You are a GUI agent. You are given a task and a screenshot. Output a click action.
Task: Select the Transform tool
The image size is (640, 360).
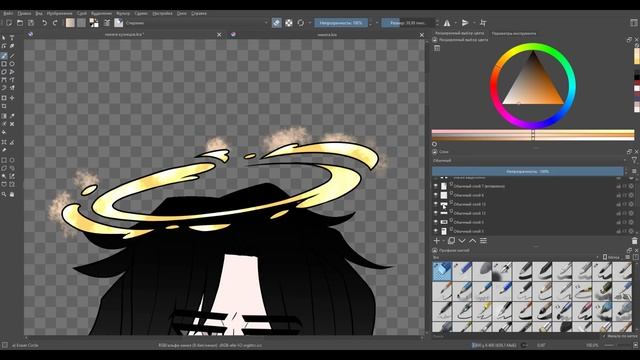coord(4,98)
